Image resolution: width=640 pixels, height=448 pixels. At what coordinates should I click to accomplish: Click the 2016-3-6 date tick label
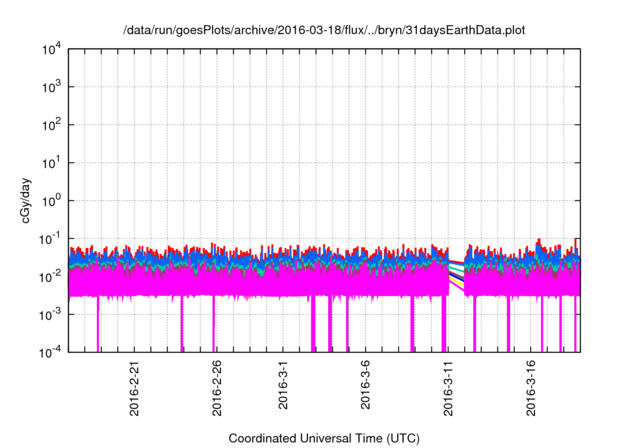point(365,385)
